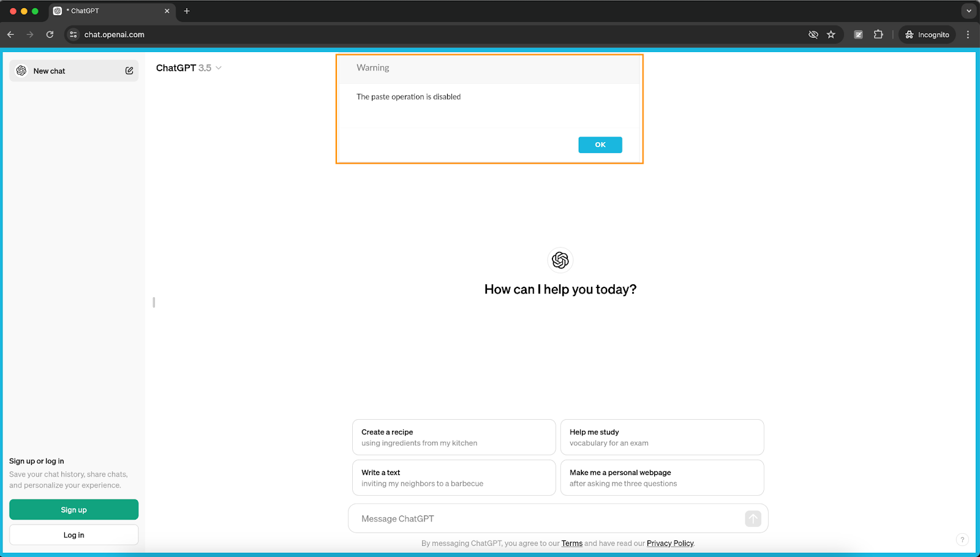Select the Help me study suggestion

pyautogui.click(x=662, y=437)
